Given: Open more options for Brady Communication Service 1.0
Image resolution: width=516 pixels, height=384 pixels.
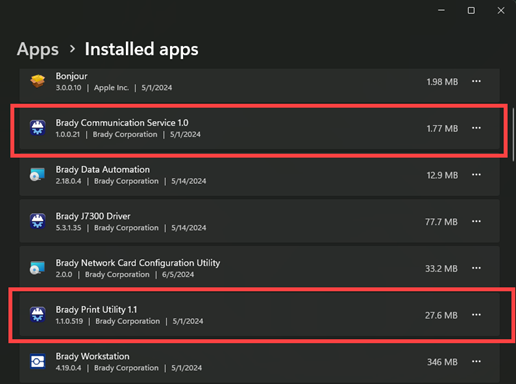Looking at the screenshot, I should click(476, 128).
